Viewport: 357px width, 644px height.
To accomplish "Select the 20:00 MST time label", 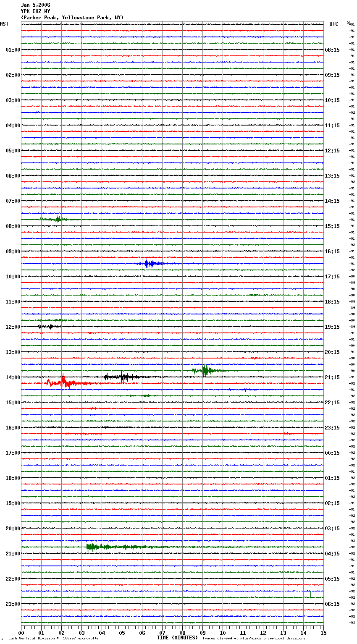I will (x=13, y=529).
